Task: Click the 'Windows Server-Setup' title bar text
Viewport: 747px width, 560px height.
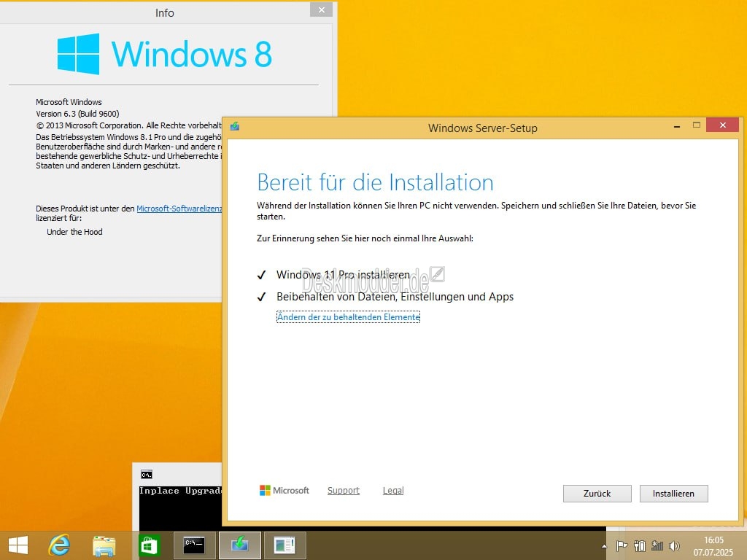Action: click(483, 128)
